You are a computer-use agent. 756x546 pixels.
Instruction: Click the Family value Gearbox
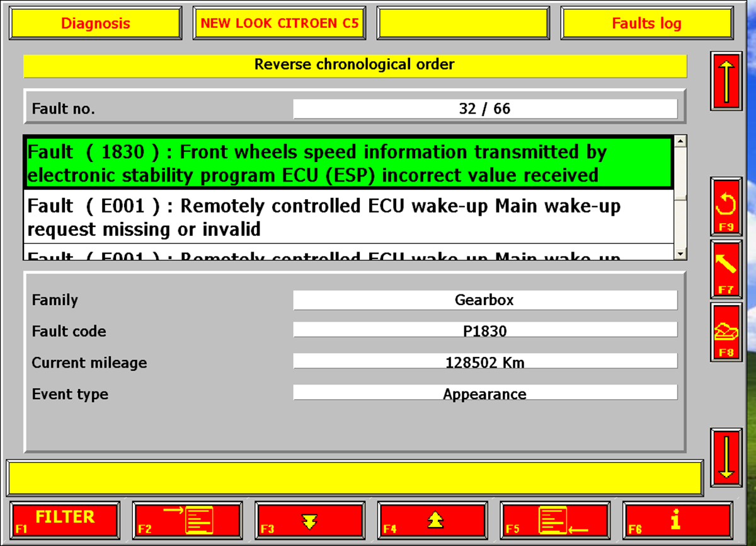coord(485,300)
